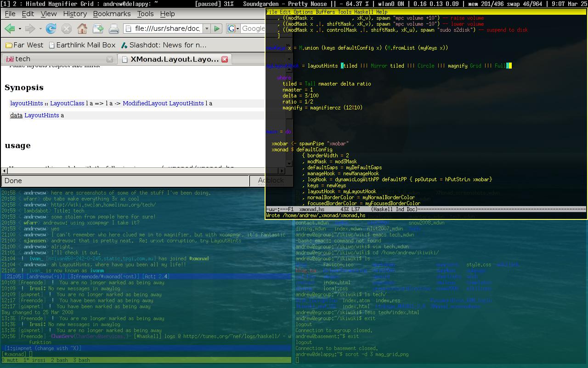Click the word 'Circle' in the Emacs layout line

(426, 66)
